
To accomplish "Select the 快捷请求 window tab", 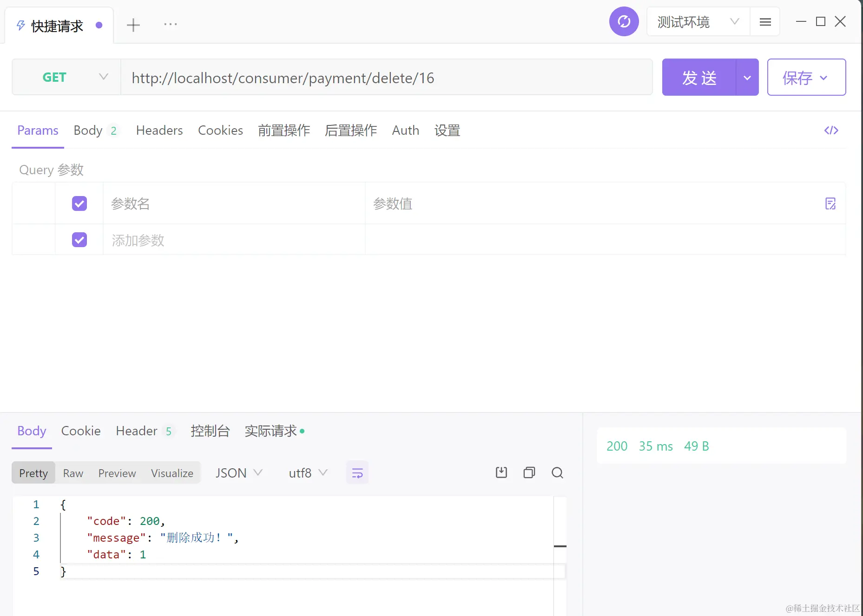I will 59,26.
